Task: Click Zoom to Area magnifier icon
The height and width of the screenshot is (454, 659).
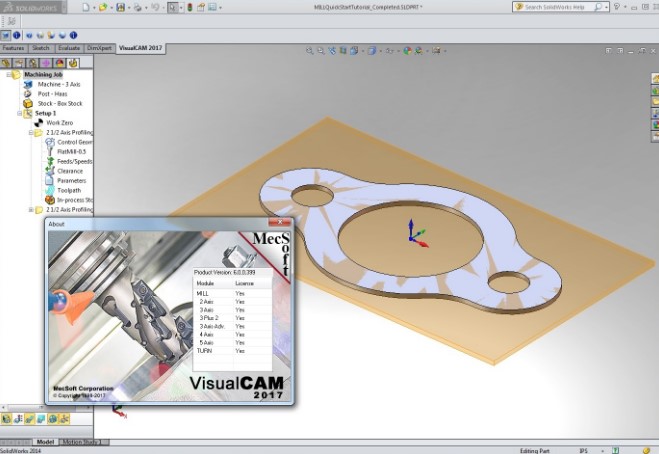Action: pos(321,51)
